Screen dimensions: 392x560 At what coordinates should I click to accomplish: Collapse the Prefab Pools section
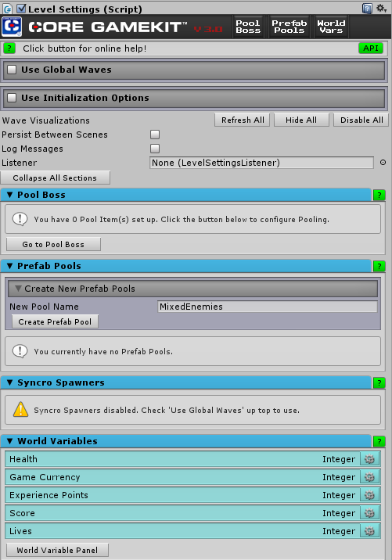tap(10, 266)
